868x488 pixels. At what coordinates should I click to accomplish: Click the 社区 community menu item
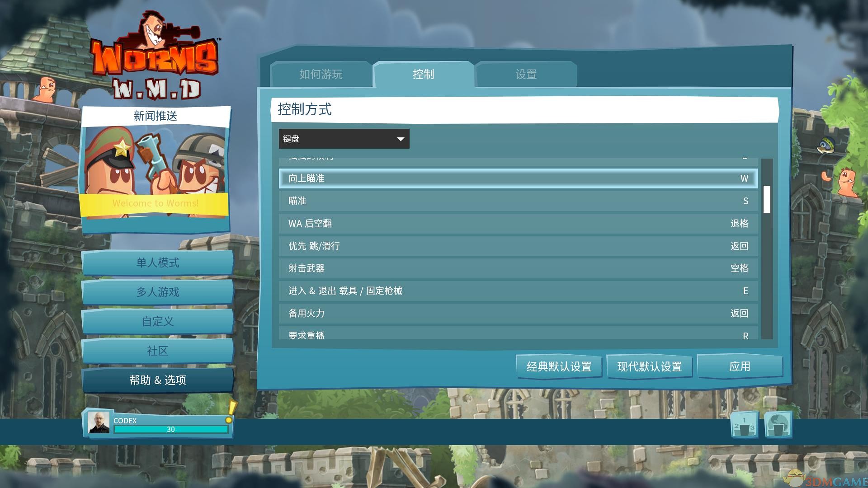pyautogui.click(x=157, y=350)
